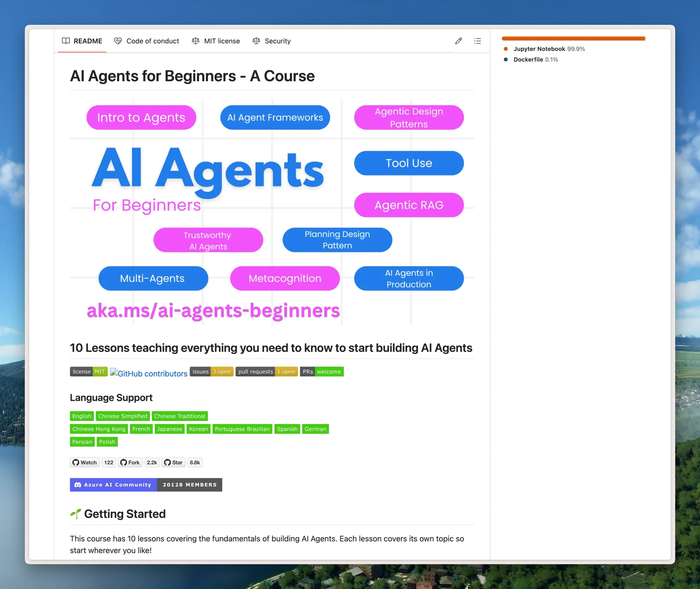Select the Chinese Simplified language badge

point(122,416)
